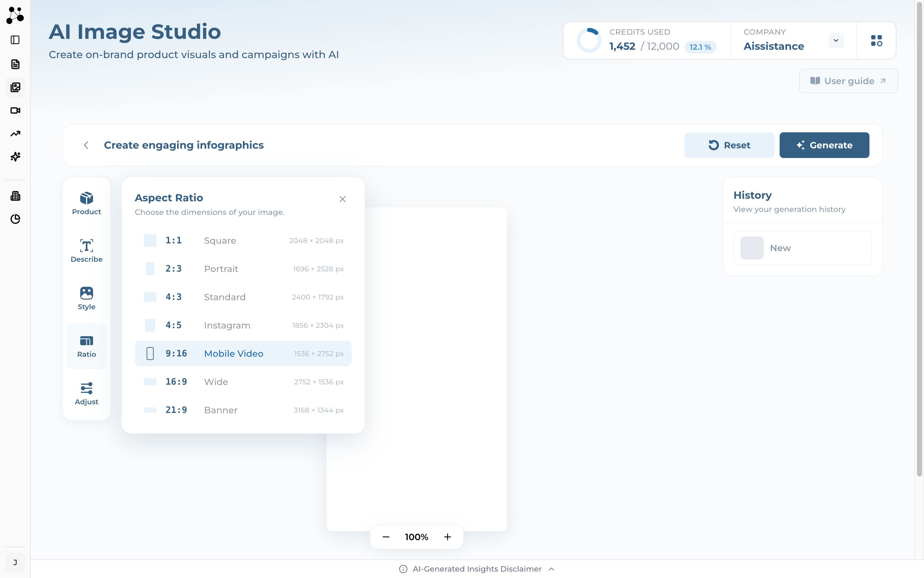Select the 2:3 Portrait ratio

coord(243,269)
